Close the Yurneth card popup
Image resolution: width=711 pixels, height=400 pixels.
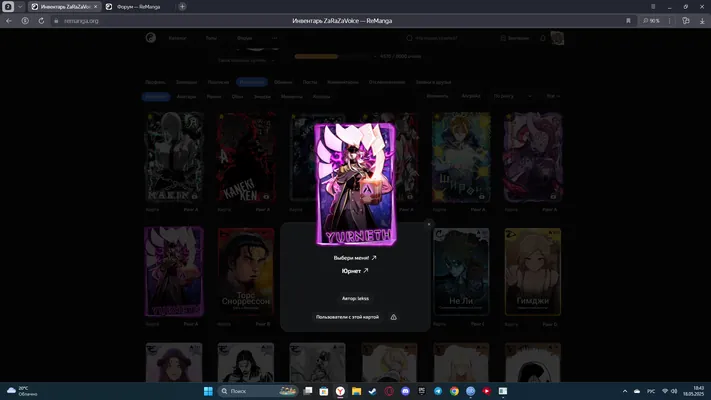click(429, 224)
